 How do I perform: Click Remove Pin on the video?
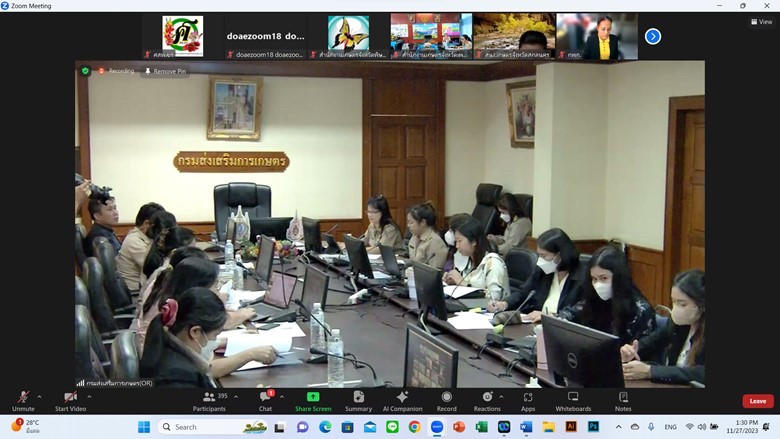[x=165, y=71]
